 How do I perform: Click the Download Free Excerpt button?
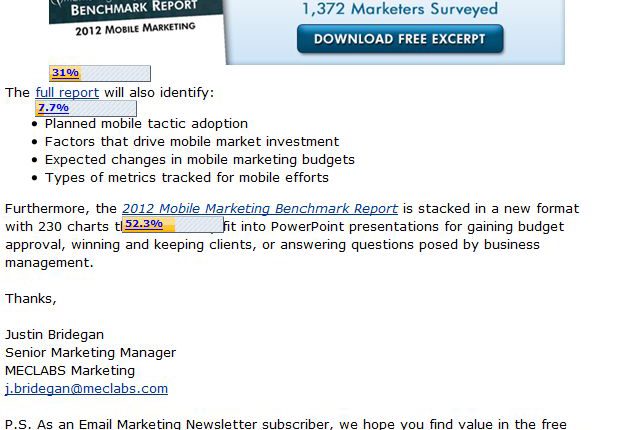click(400, 40)
